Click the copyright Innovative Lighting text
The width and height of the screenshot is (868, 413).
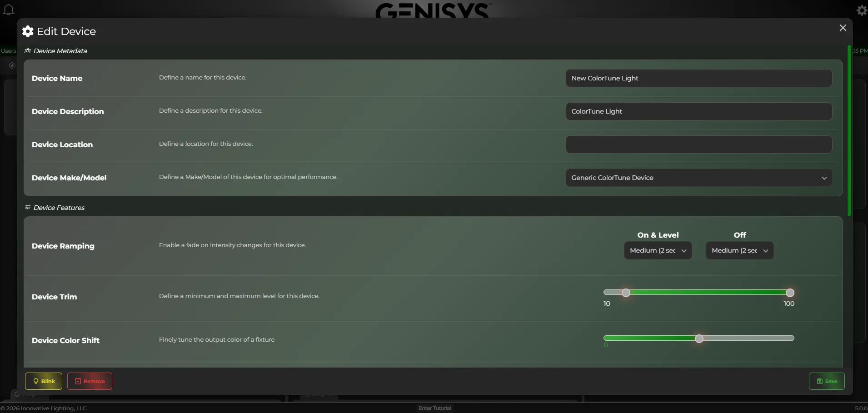point(44,408)
